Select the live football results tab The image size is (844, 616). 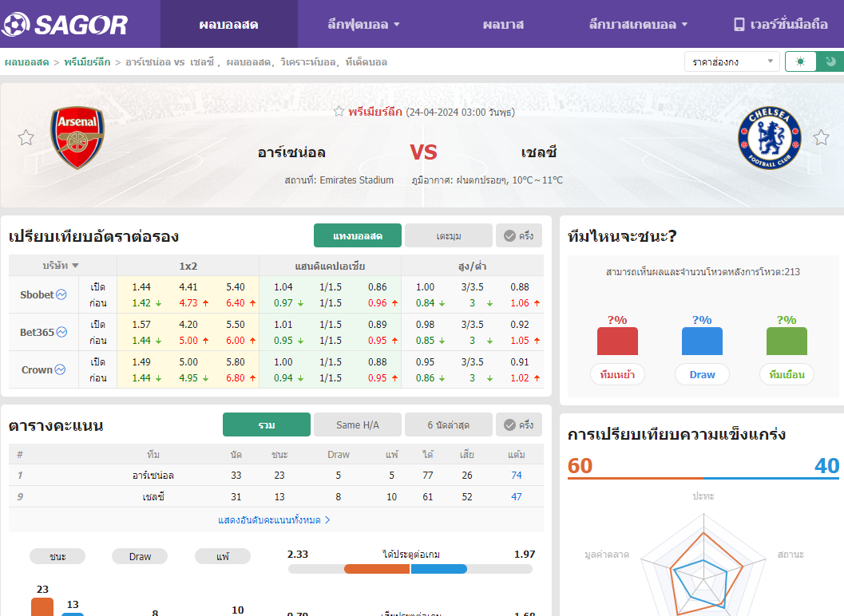click(x=228, y=24)
